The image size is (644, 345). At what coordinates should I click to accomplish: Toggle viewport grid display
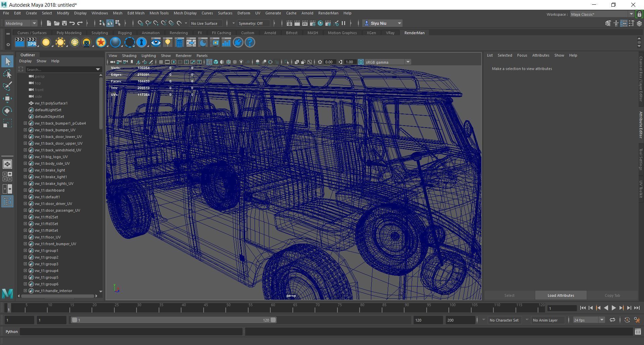[161, 62]
